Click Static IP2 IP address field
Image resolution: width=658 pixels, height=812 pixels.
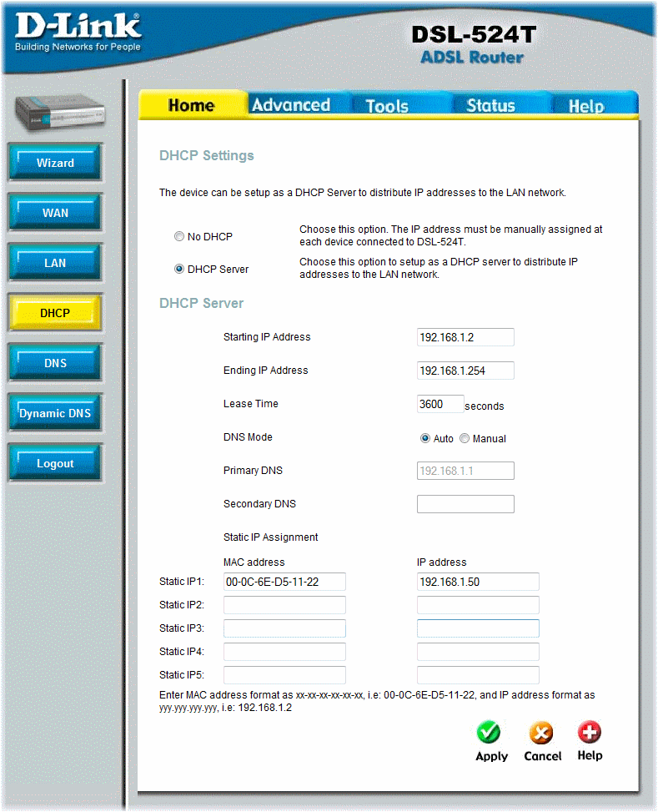pos(478,605)
